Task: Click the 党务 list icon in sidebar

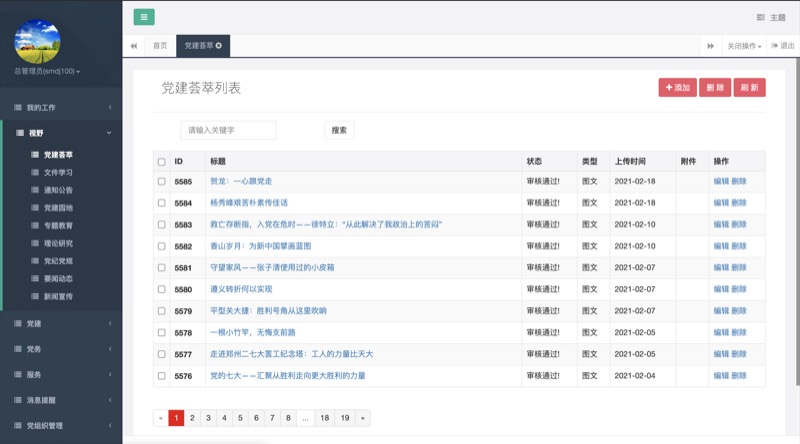Action: point(18,349)
